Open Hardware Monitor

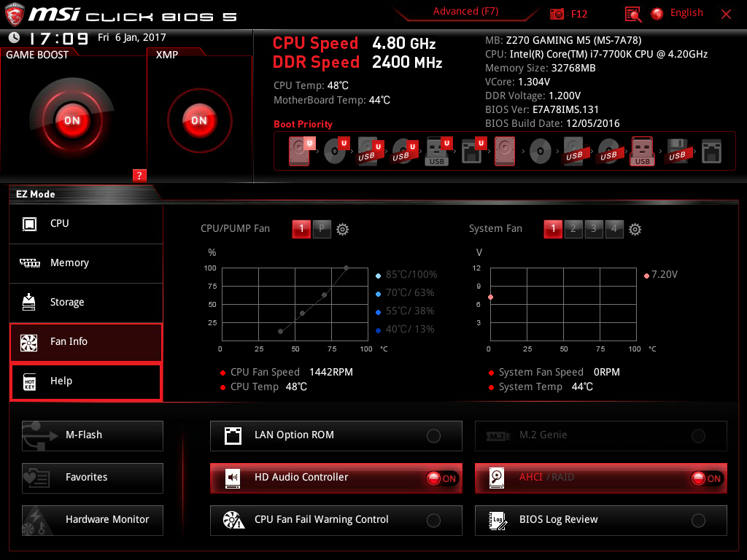point(93,521)
